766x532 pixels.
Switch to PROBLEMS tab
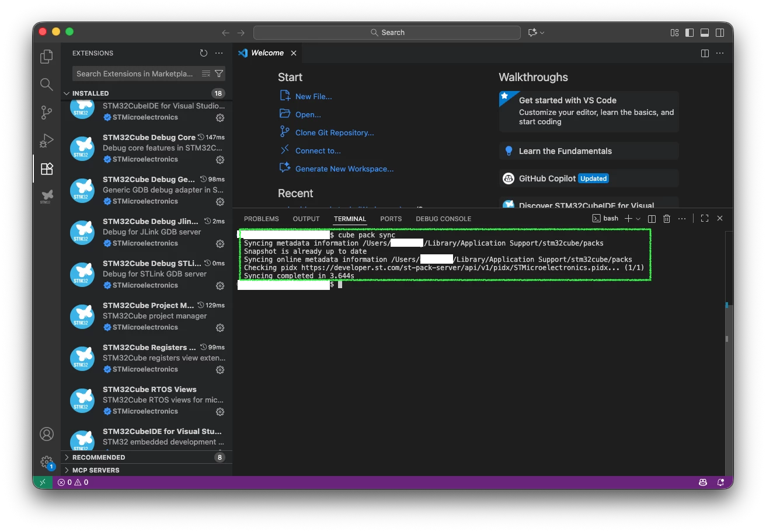(x=261, y=219)
